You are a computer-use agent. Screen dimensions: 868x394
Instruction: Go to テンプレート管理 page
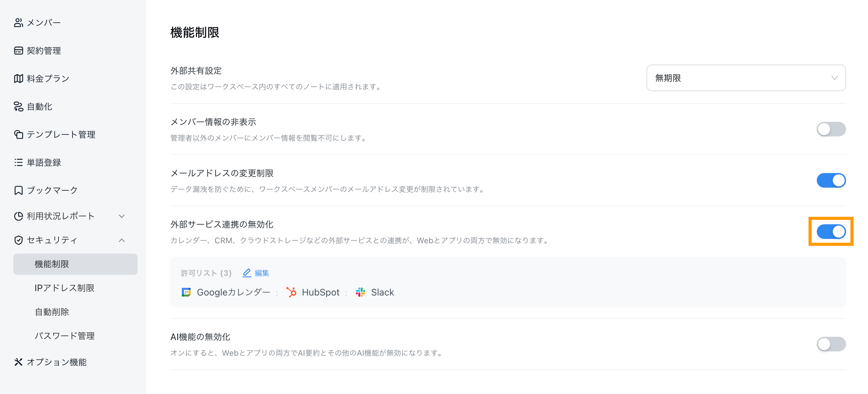(61, 134)
